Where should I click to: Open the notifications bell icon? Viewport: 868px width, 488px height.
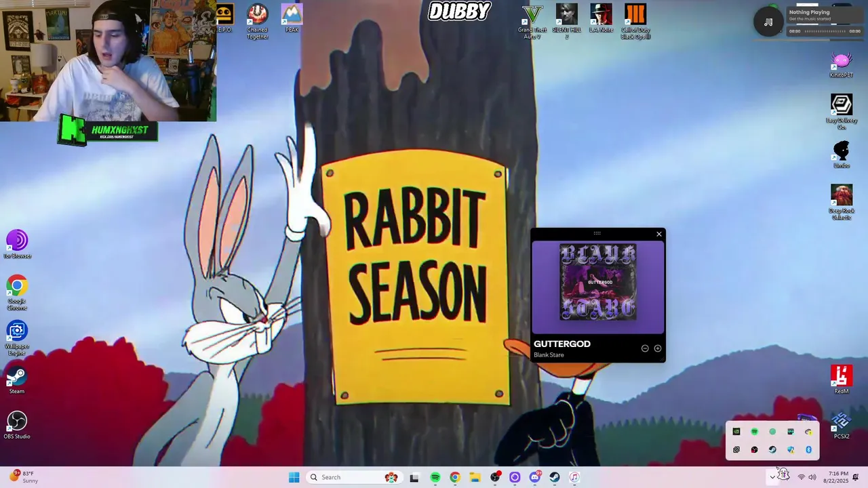pyautogui.click(x=856, y=477)
